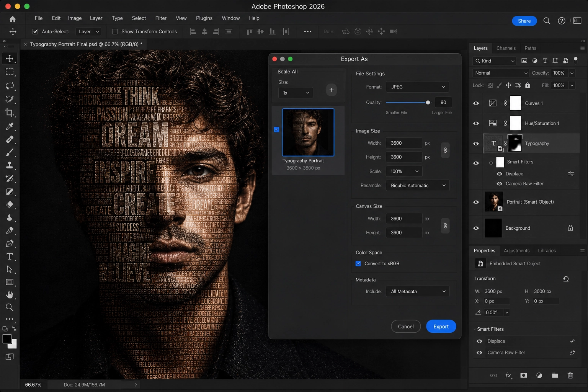The width and height of the screenshot is (588, 392).
Task: Select the Eyedropper tool
Action: 10,126
